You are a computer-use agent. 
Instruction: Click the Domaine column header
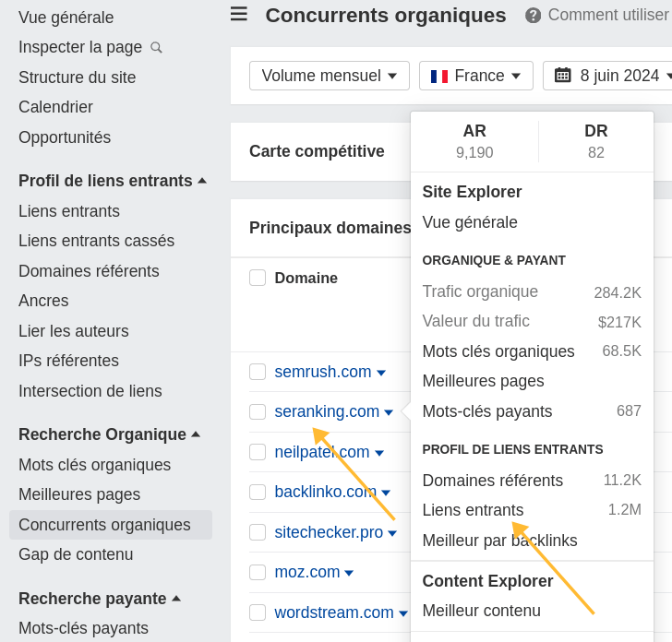coord(306,278)
